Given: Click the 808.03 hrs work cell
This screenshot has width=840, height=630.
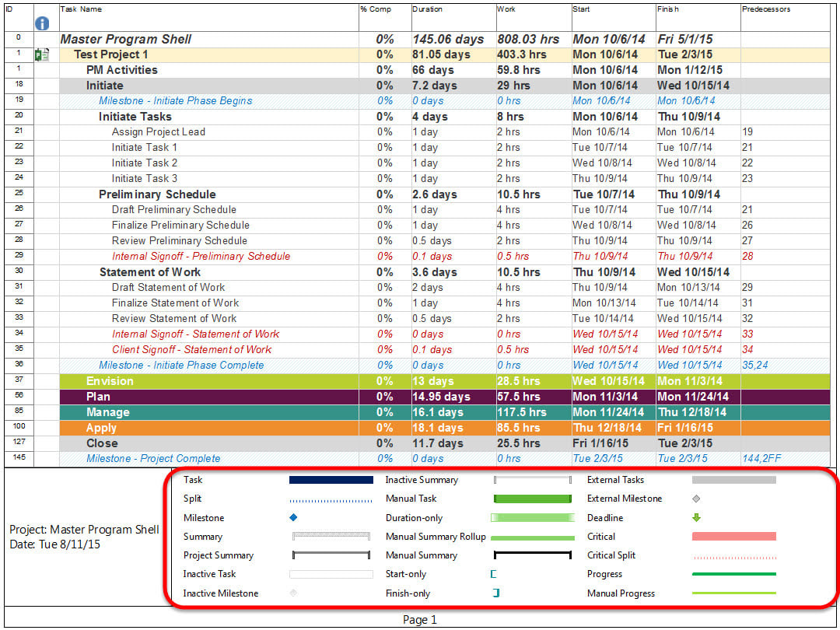Looking at the screenshot, I should click(x=534, y=39).
